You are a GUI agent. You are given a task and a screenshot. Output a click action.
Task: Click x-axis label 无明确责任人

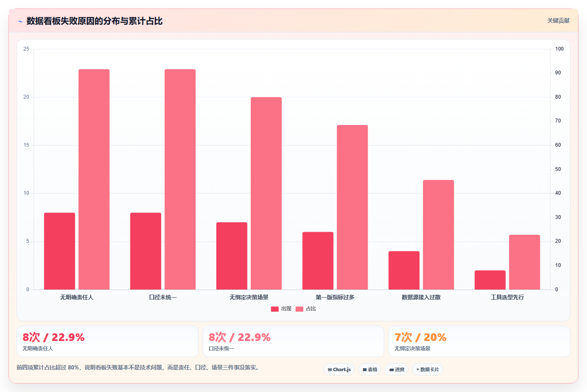click(x=77, y=297)
